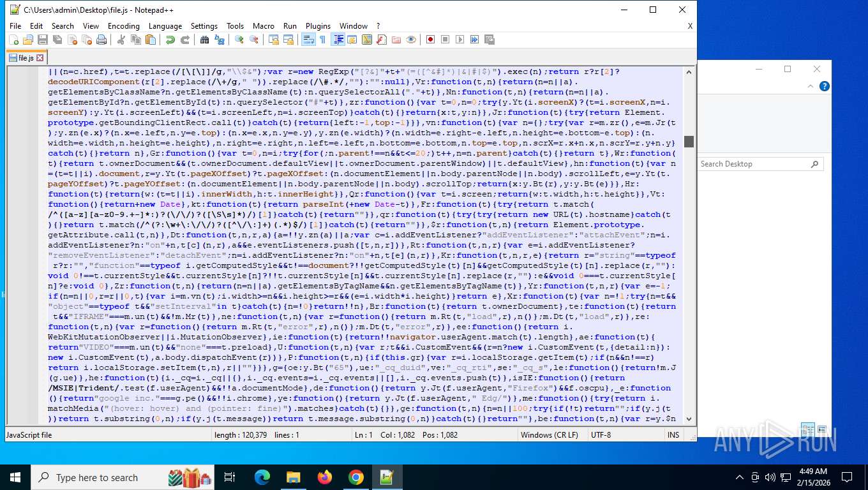The image size is (868, 490).
Task: Print the document using the toolbar printer icon
Action: 101,40
